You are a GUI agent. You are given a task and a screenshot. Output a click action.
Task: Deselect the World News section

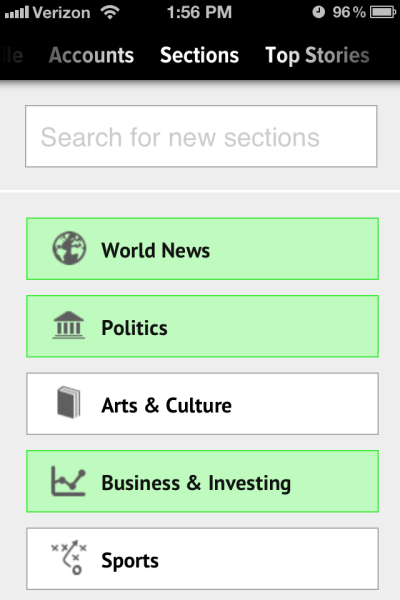202,249
